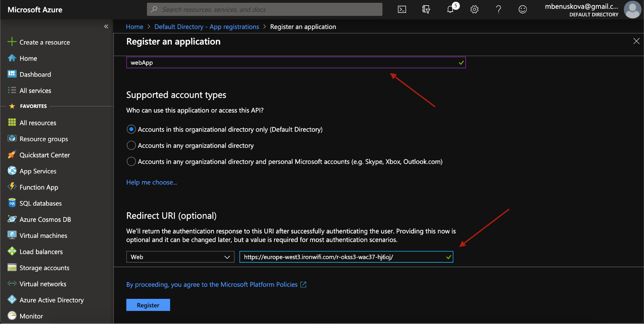Open Azure Active Directory
Viewport: 644px width, 324px height.
[x=51, y=300]
